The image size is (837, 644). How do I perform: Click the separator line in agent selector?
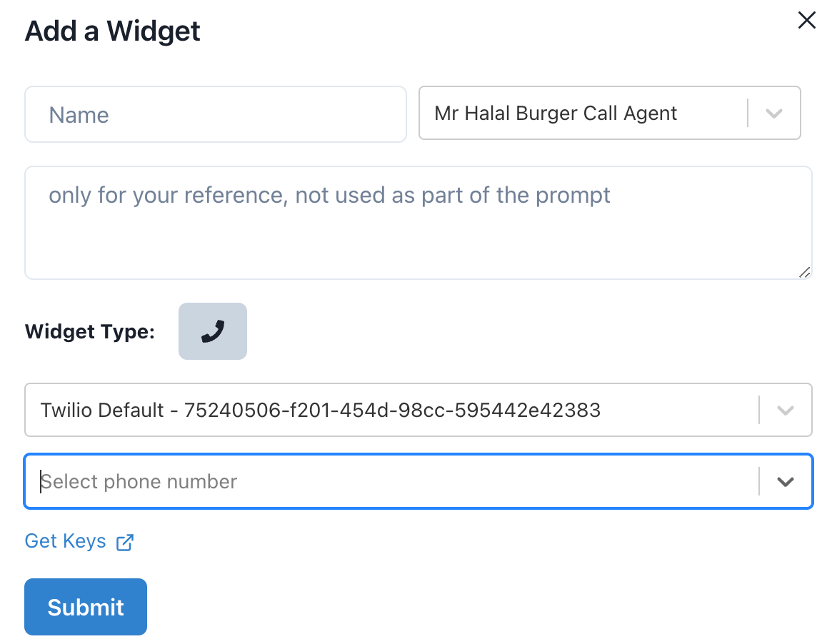click(748, 113)
